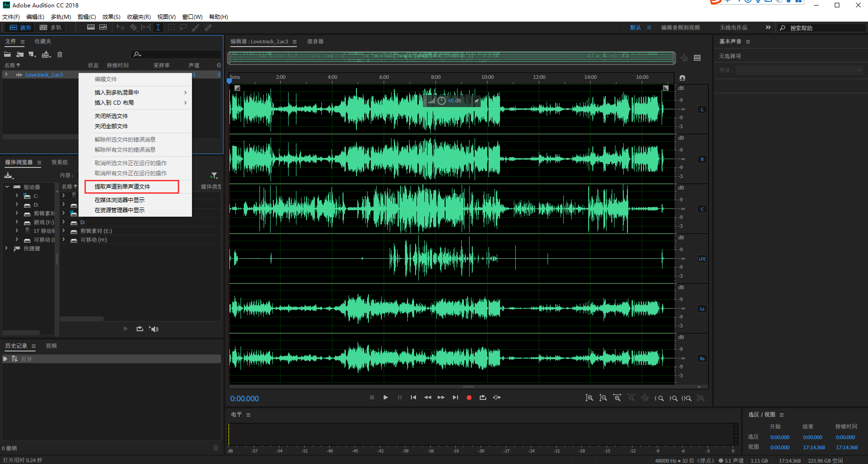Viewport: 868px width, 464px height.
Task: Choose 编辑文件 in the context menu
Action: pos(135,79)
